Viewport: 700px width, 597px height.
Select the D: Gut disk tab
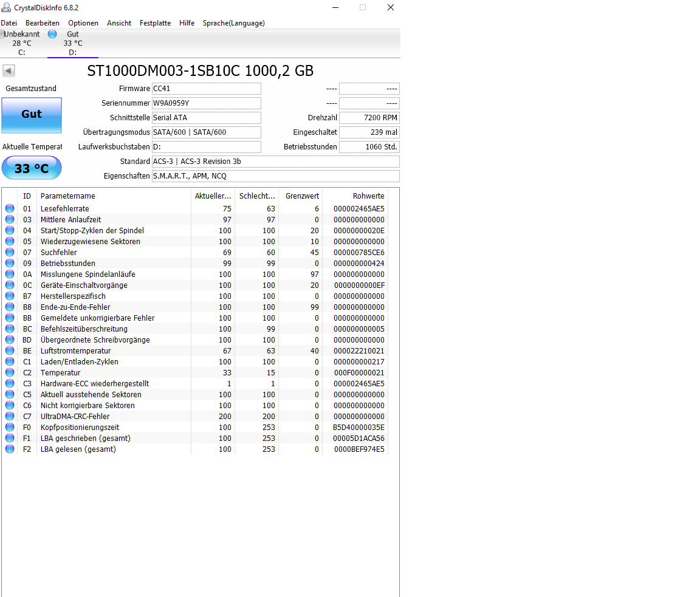pyautogui.click(x=73, y=43)
